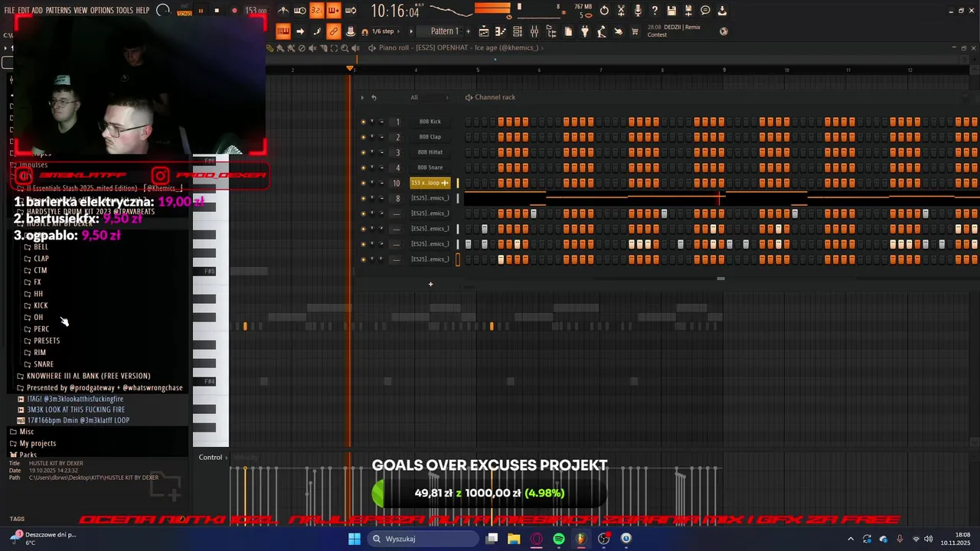Screen dimensions: 980x551
Task: Click the stamp tool icon in toolbar
Action: click(x=350, y=31)
